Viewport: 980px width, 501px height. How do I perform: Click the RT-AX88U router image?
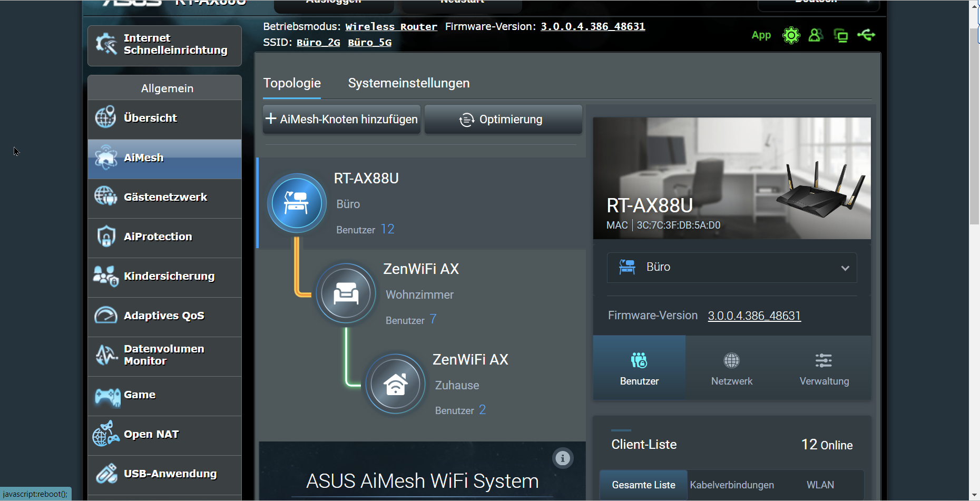pyautogui.click(x=821, y=189)
